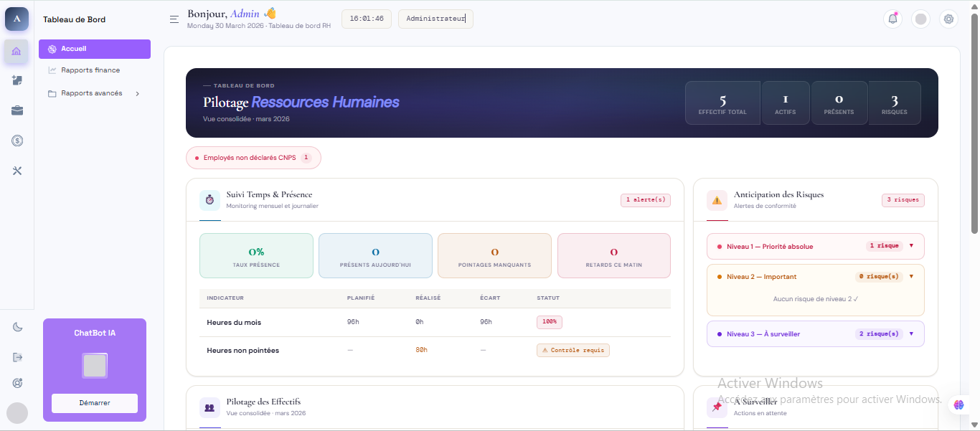Image resolution: width=980 pixels, height=431 pixels.
Task: Click the '0 risque(s)' badge in Niveau 2
Action: [879, 277]
